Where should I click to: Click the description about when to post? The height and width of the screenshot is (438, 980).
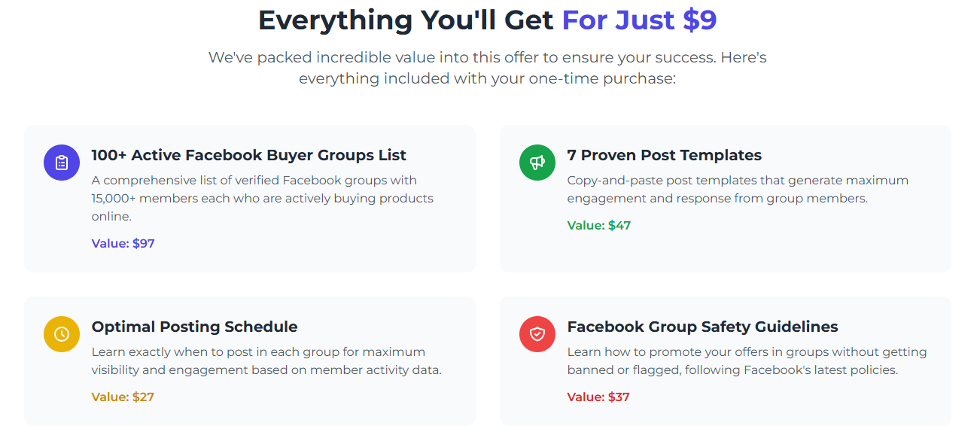click(x=266, y=361)
